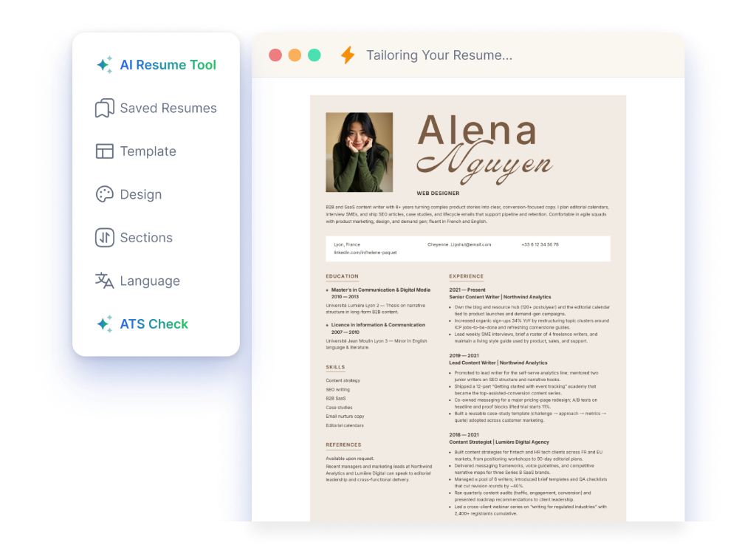Click the Email nurture copy skill
The width and height of the screenshot is (756, 548).
(x=346, y=417)
